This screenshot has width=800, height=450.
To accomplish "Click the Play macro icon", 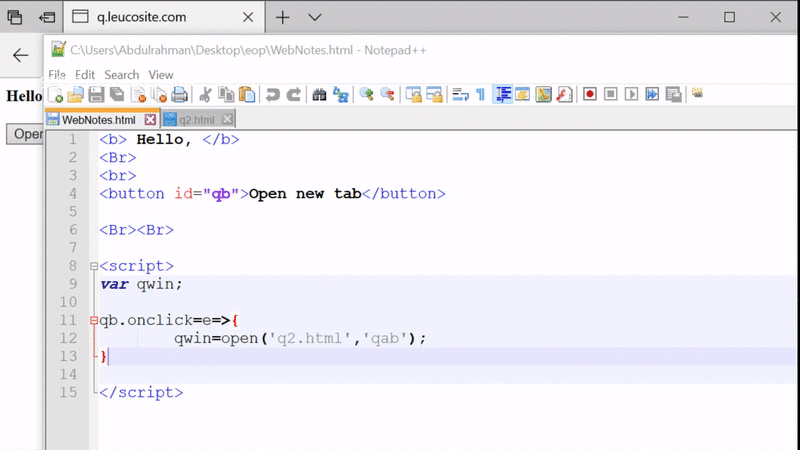I will pyautogui.click(x=631, y=95).
